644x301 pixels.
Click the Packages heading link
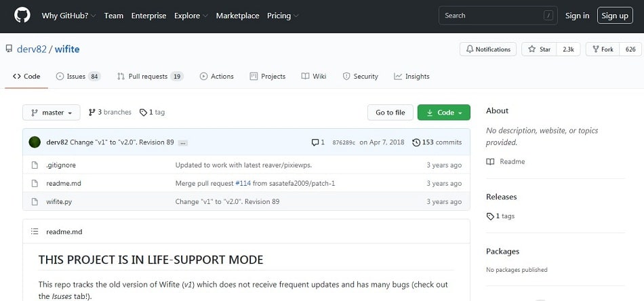[x=503, y=252]
